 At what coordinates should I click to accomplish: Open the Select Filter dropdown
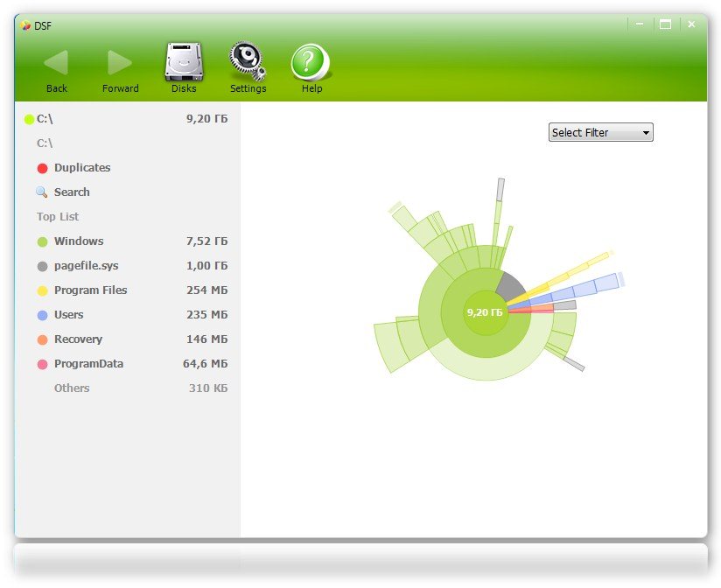point(600,133)
